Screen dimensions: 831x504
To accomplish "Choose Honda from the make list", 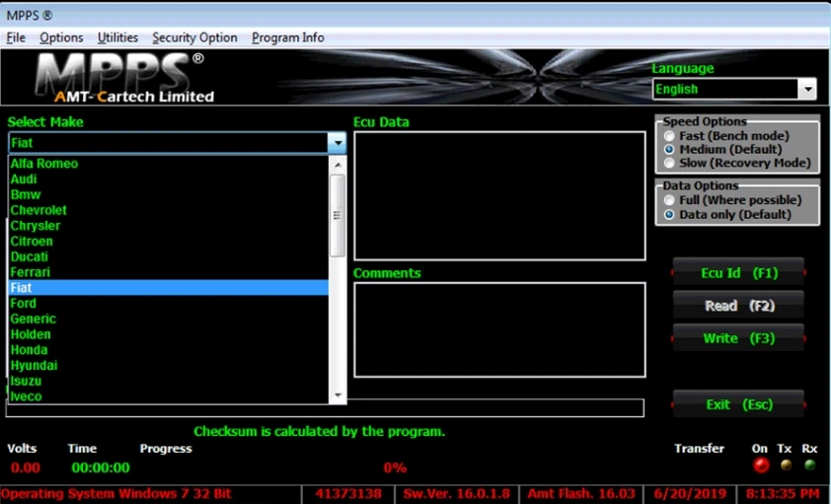I will pos(169,350).
